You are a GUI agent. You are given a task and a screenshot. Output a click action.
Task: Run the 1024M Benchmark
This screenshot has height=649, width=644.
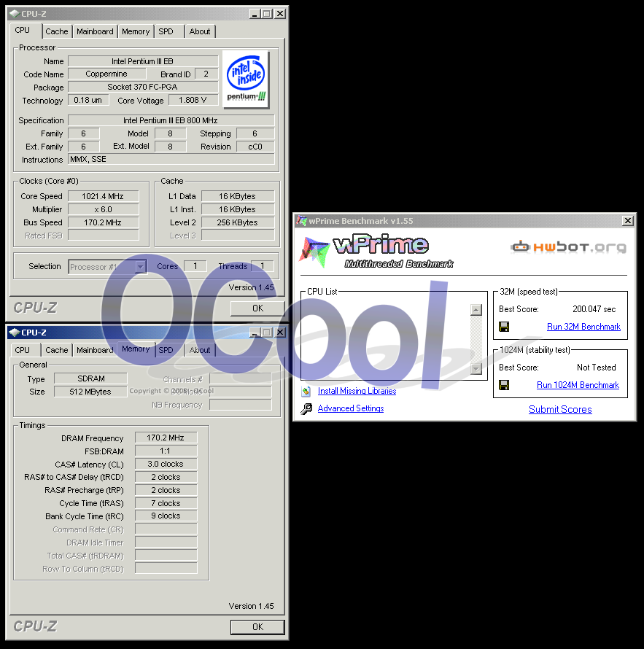tap(578, 385)
